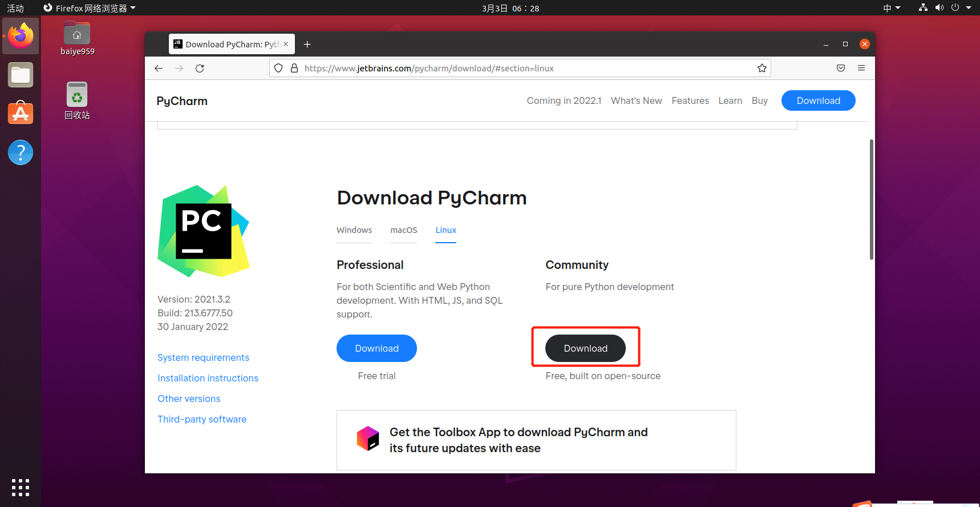Reload the page with the refresh icon

[x=200, y=69]
